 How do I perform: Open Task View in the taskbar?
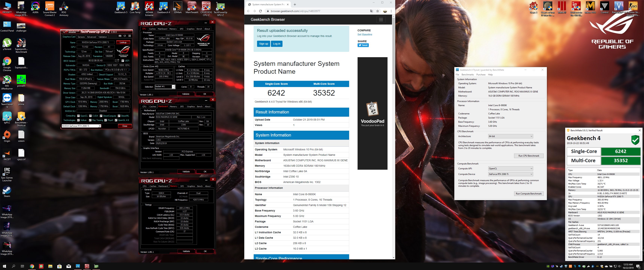tap(22, 266)
